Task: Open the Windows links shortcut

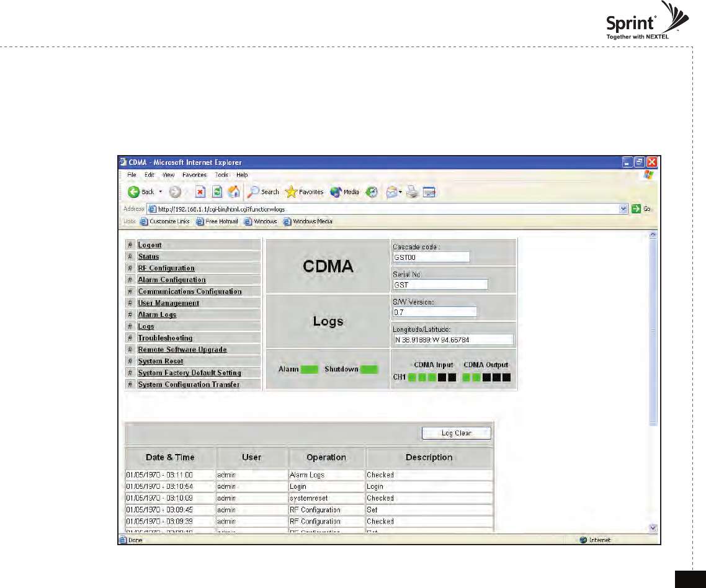Action: point(261,221)
